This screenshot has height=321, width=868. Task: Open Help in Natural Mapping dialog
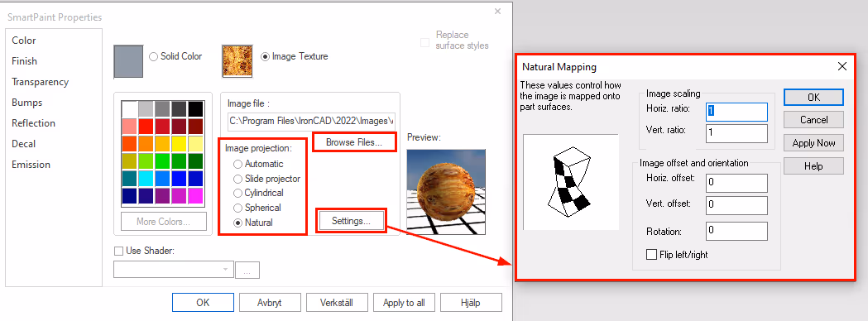coord(813,166)
